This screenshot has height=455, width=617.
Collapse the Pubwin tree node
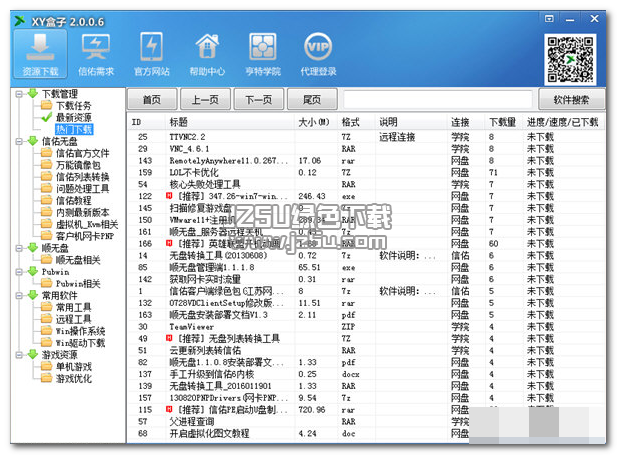18,272
